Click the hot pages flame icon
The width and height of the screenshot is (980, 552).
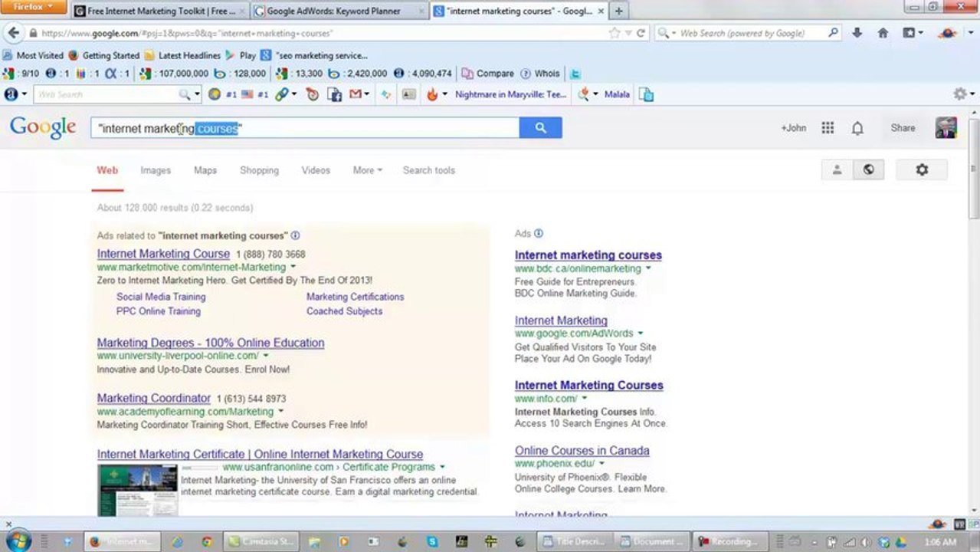(432, 94)
